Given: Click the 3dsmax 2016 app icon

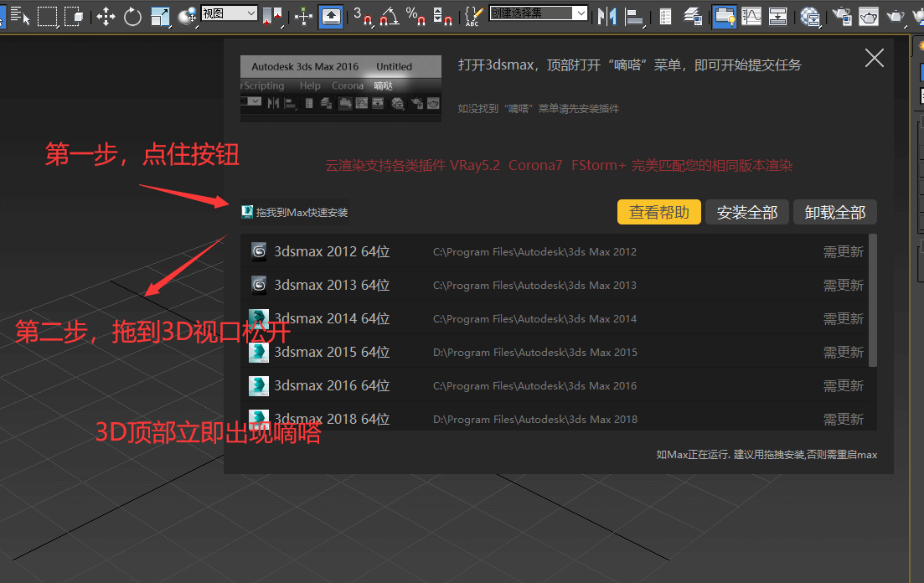Looking at the screenshot, I should point(259,386).
